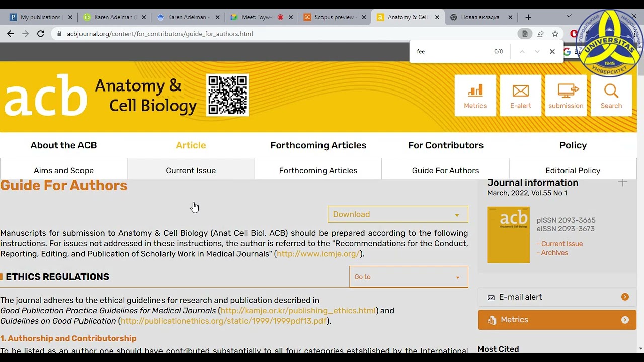Go to next find result arrow
Image resolution: width=644 pixels, height=362 pixels.
[537, 51]
